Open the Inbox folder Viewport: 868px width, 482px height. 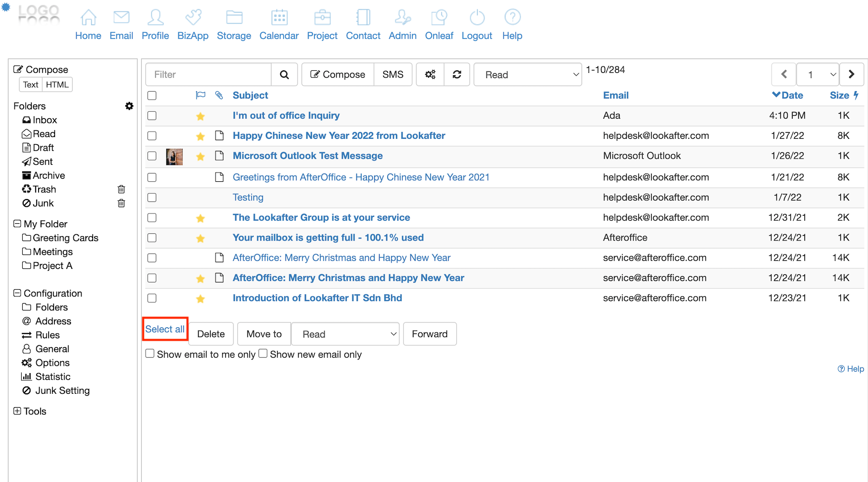pyautogui.click(x=44, y=120)
